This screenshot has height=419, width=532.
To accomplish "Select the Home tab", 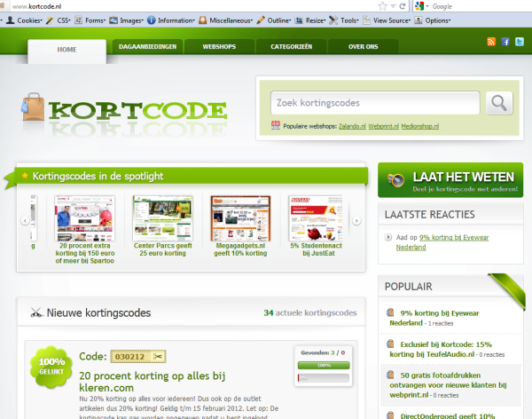I will coord(66,51).
